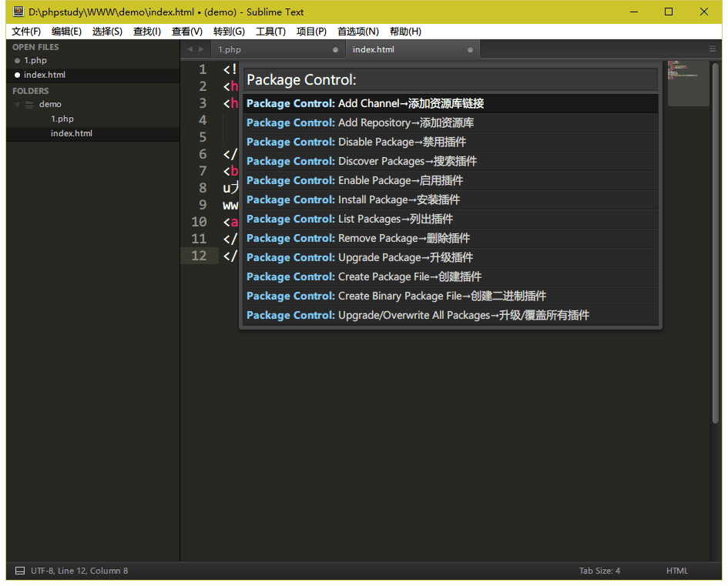Viewport: 728px width, 586px height.
Task: Open the tab list menu icon
Action: 712,49
